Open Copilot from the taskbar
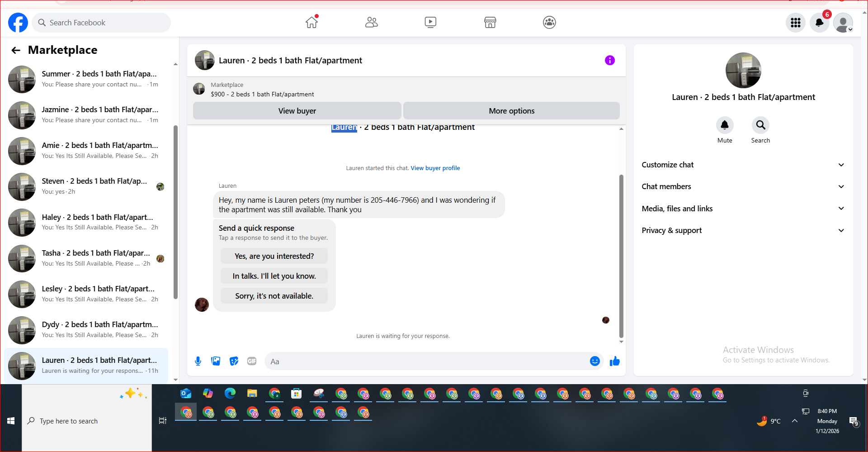This screenshot has height=452, width=868. click(x=208, y=394)
